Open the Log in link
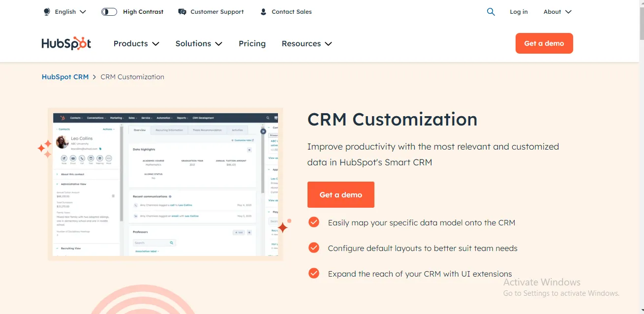The width and height of the screenshot is (644, 314). (519, 12)
